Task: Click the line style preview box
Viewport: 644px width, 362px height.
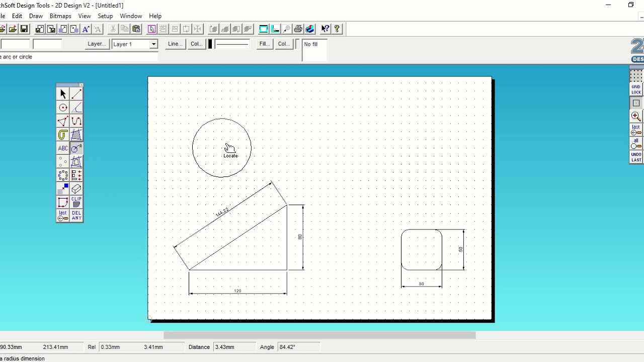Action: [232, 44]
